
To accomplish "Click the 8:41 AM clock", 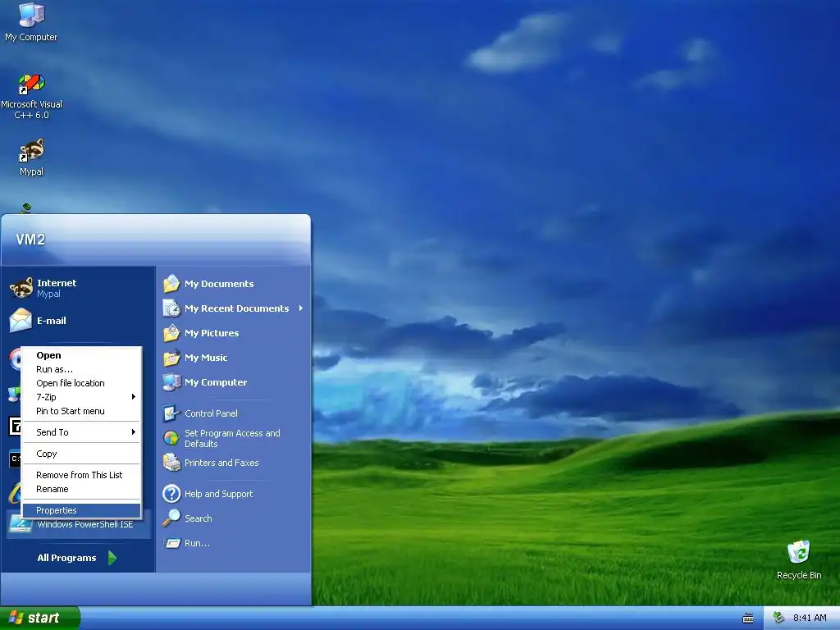I will pos(810,618).
